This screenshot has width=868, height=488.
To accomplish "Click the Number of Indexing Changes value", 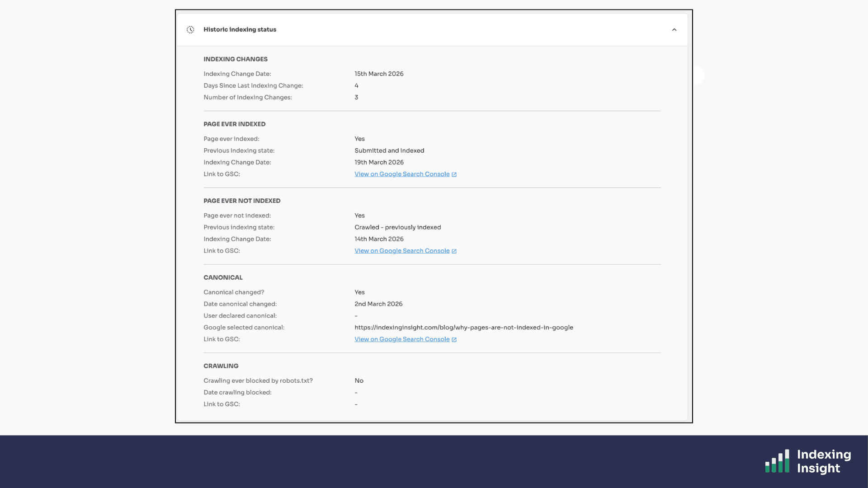I will coord(356,98).
